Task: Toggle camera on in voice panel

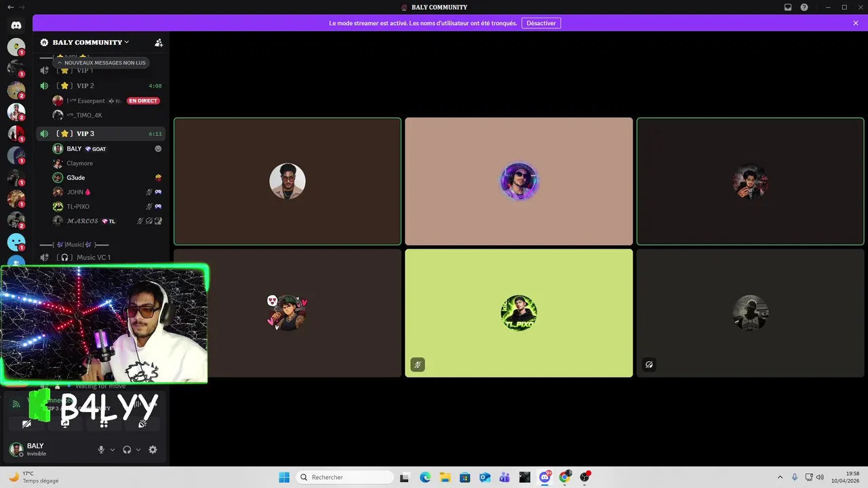Action: [26, 424]
